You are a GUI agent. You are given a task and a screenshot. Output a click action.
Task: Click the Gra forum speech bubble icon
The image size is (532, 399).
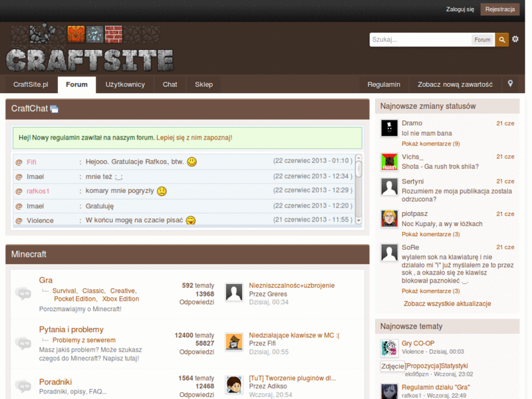[23, 293]
